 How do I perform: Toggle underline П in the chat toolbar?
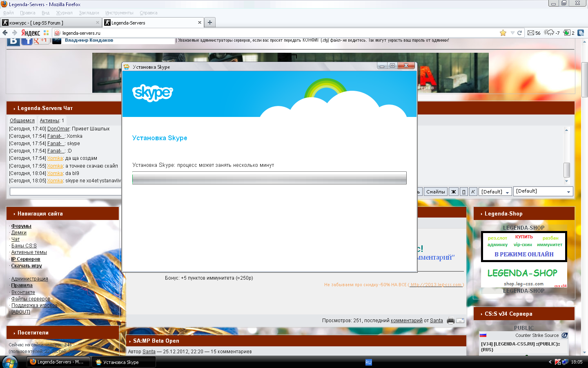point(463,192)
